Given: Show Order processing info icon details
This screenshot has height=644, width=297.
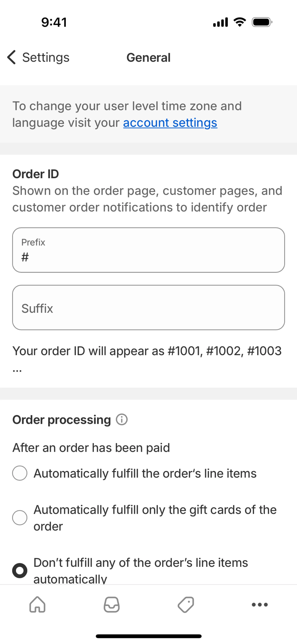Looking at the screenshot, I should click(122, 419).
